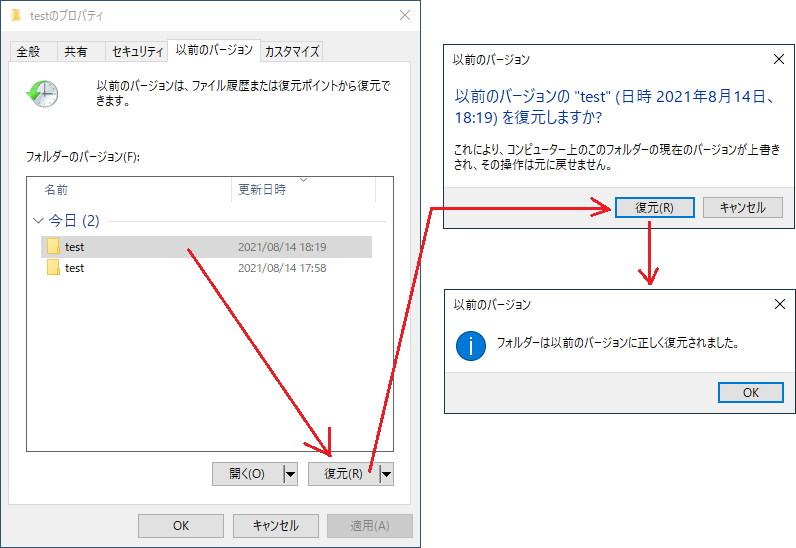Screen dimensions: 796x548
Task: Sort by the 名前 column header
Action: [129, 189]
